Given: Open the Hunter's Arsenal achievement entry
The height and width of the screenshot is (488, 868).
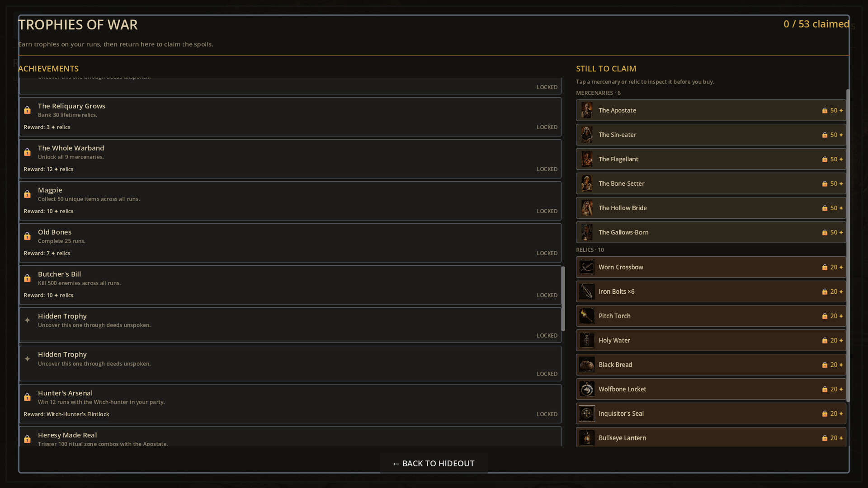Looking at the screenshot, I should (290, 404).
